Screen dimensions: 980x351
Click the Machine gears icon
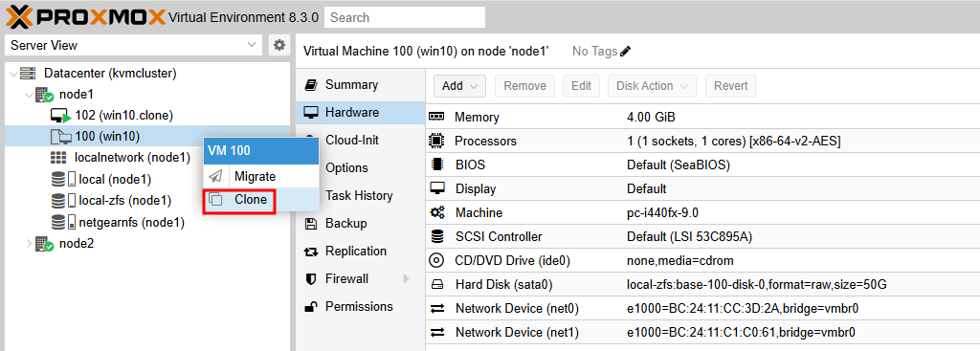coord(436,213)
